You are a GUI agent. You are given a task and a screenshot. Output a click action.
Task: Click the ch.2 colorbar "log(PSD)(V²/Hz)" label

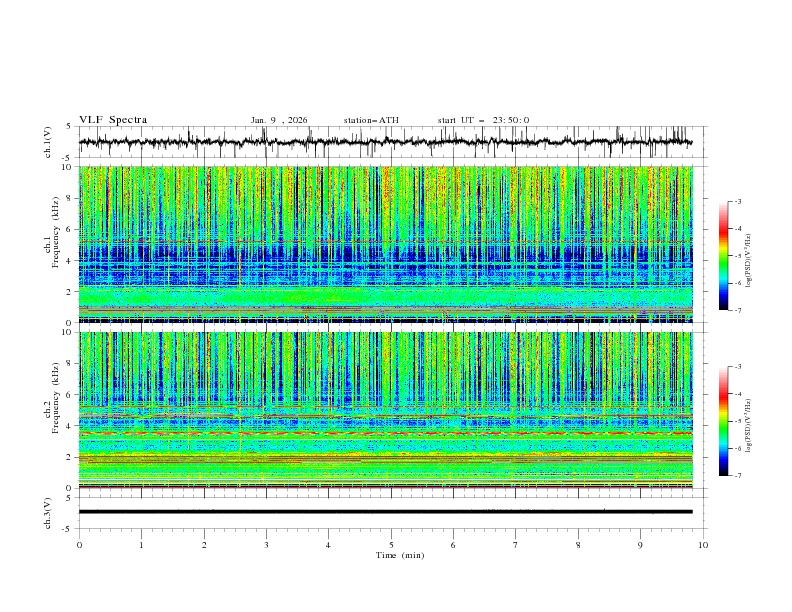tap(749, 426)
